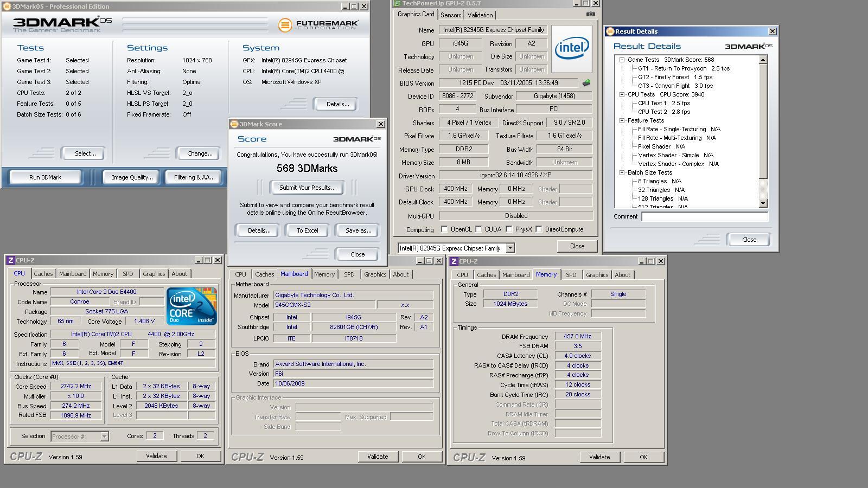The image size is (868, 488).
Task: Open the GPU selection dropdown in GPU-Z
Action: click(510, 248)
